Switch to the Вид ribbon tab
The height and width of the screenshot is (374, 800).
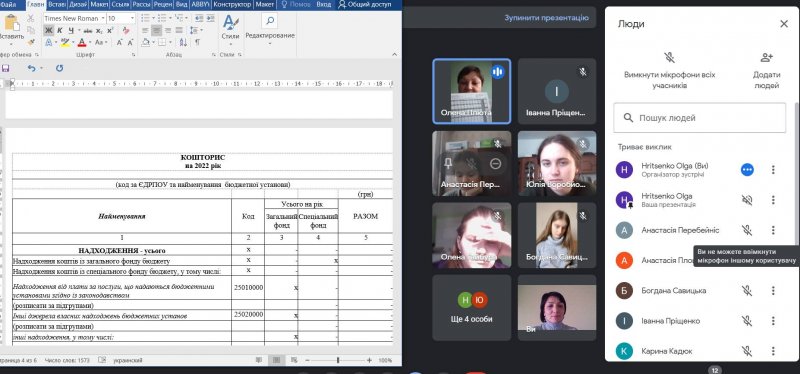pos(181,5)
